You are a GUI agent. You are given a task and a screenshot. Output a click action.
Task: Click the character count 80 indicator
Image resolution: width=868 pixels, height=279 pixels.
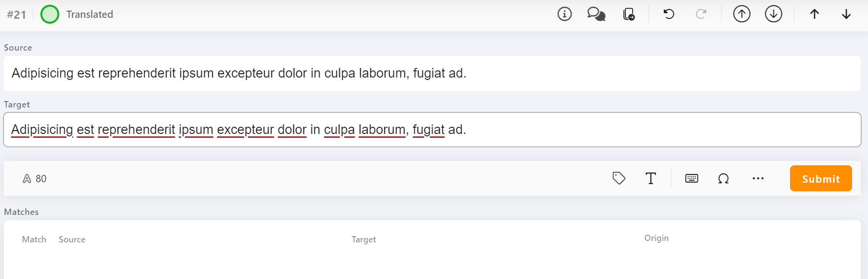click(x=35, y=179)
